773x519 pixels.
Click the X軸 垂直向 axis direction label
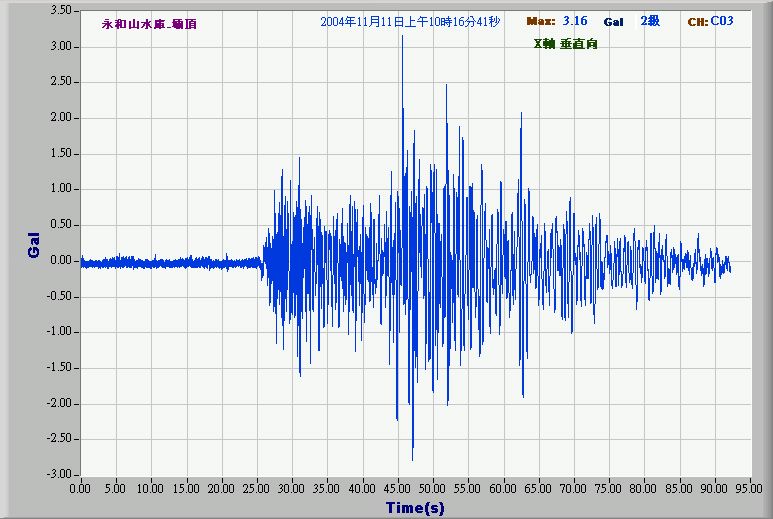565,44
